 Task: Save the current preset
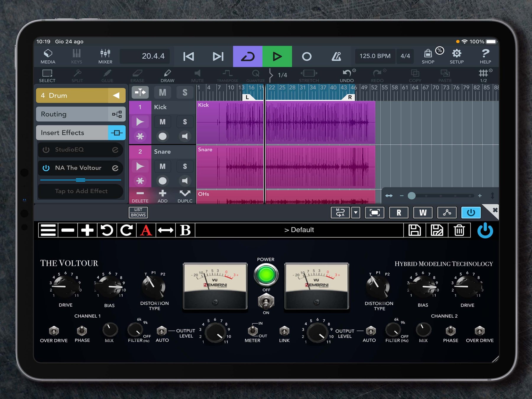[414, 230]
